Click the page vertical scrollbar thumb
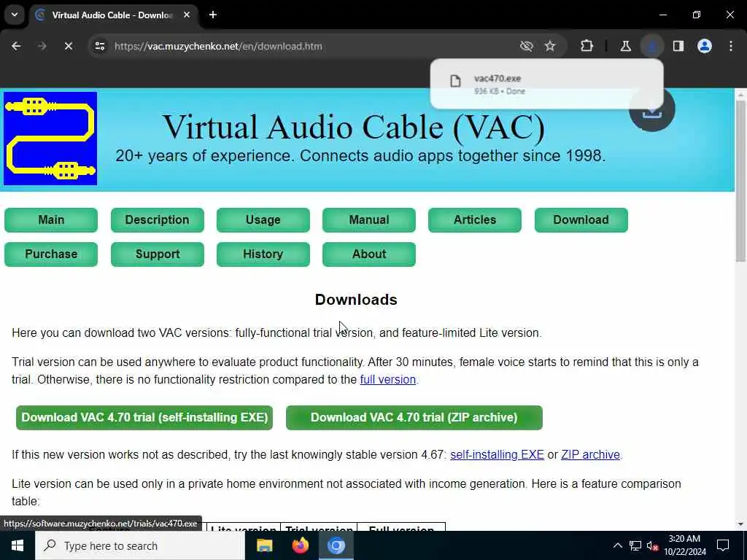 740,181
